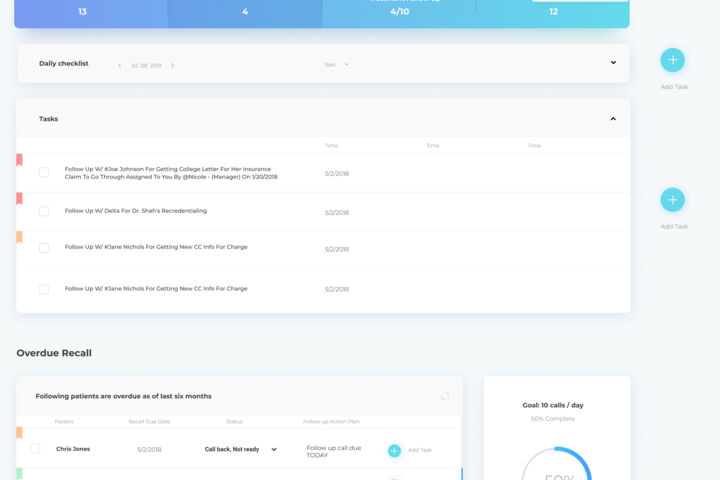Select the stat tab showing 12
This screenshot has height=480, width=720.
(x=553, y=12)
